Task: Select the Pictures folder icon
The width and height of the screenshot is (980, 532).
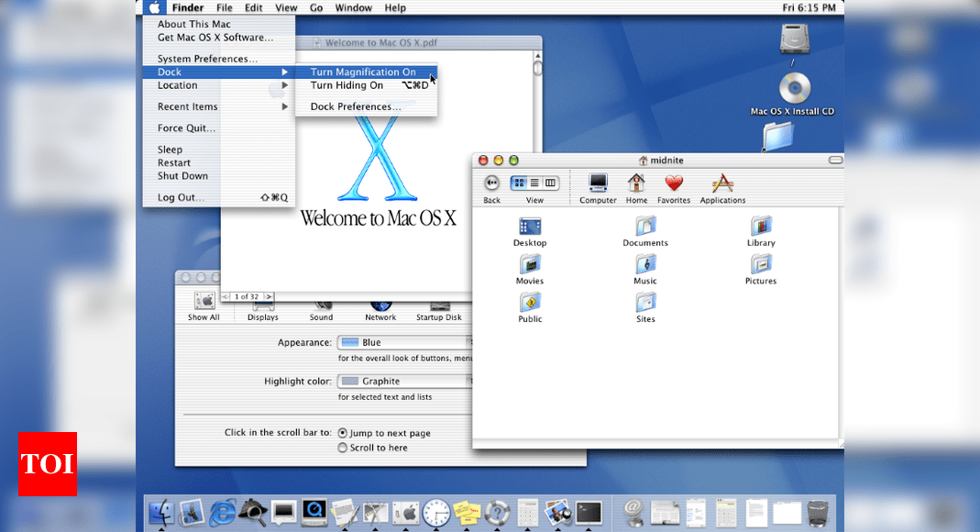Action: tap(761, 270)
